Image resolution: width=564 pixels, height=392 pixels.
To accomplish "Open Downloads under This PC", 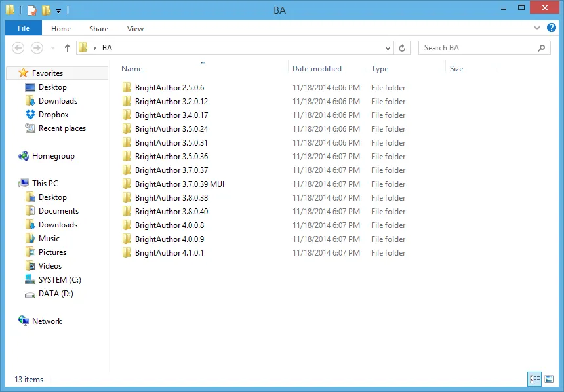I will coord(58,225).
